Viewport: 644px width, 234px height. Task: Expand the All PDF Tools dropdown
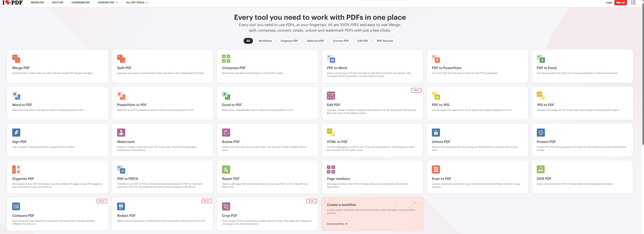pyautogui.click(x=137, y=3)
